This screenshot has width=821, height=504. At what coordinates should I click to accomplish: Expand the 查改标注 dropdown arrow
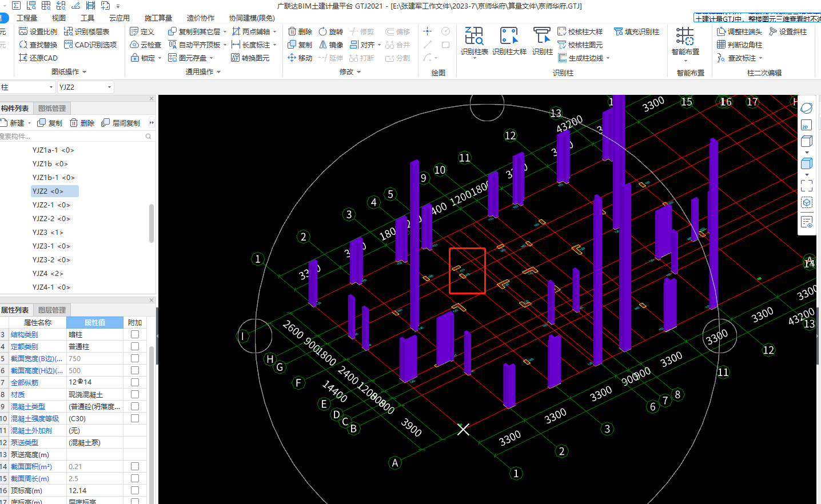[760, 58]
